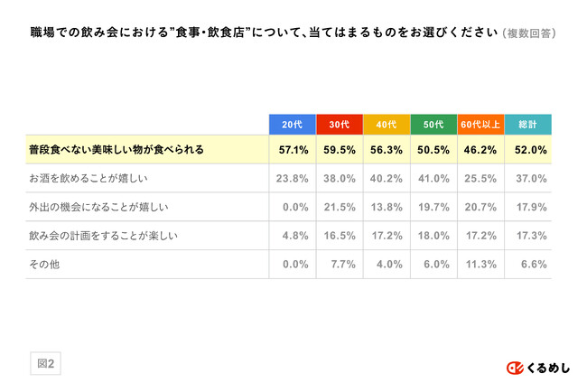Click the (複数回答) note beside title
This screenshot has width=587, height=392.
click(529, 34)
